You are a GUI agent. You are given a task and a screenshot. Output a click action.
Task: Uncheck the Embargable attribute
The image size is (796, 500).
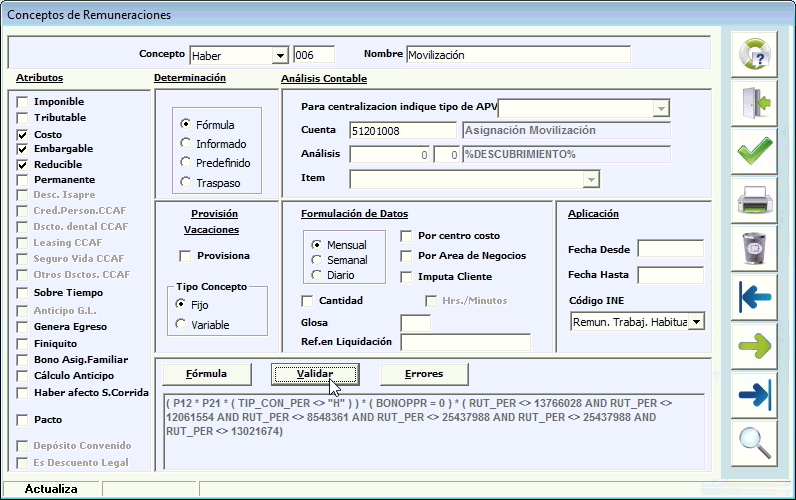click(22, 149)
